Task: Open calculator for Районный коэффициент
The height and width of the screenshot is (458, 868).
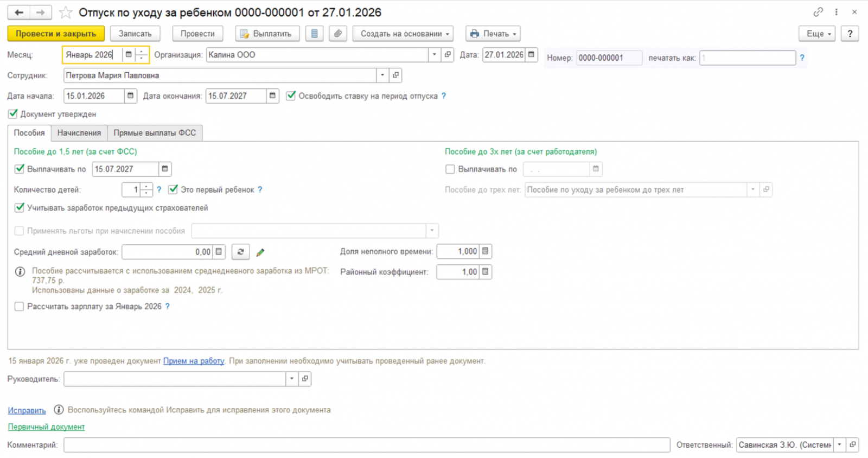Action: pyautogui.click(x=486, y=272)
